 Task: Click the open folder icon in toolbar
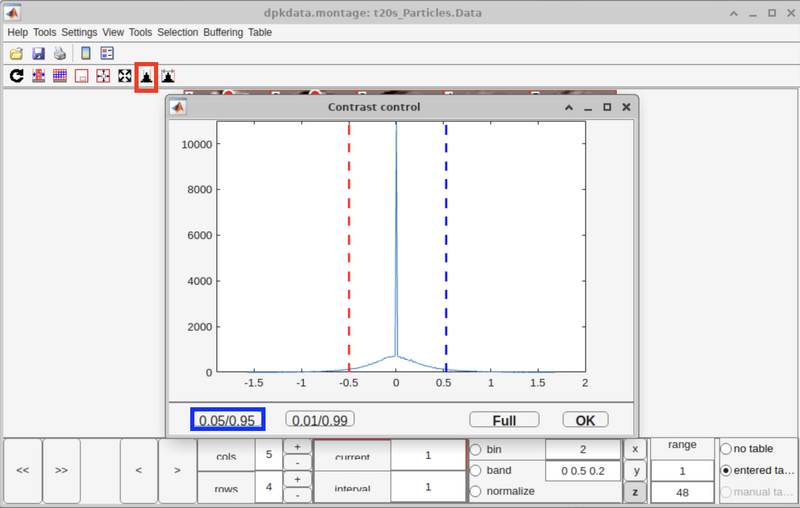coord(16,53)
